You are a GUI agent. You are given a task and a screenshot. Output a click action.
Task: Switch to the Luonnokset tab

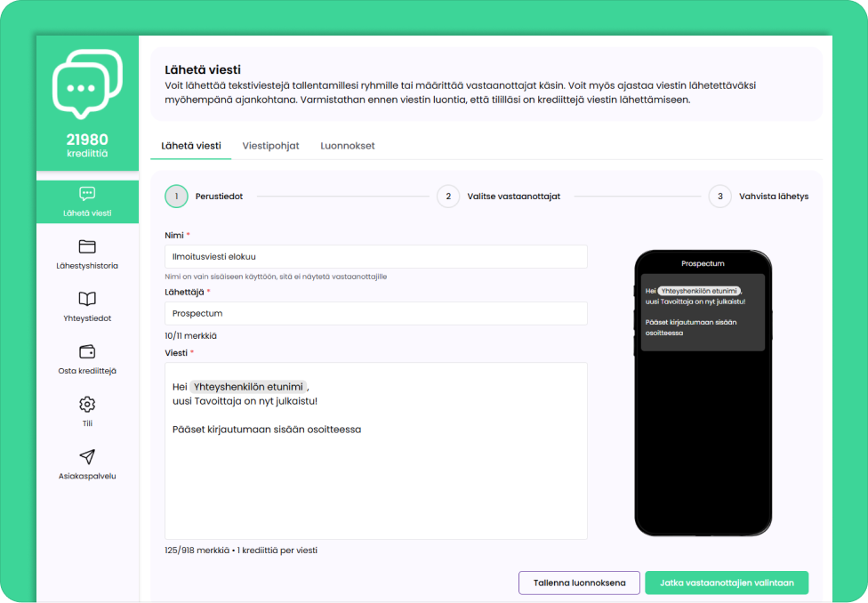pyautogui.click(x=347, y=146)
